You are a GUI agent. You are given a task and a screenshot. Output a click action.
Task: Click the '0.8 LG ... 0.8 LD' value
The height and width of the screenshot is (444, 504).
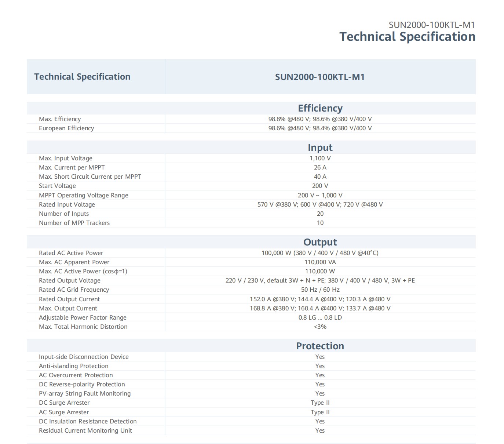coord(320,317)
